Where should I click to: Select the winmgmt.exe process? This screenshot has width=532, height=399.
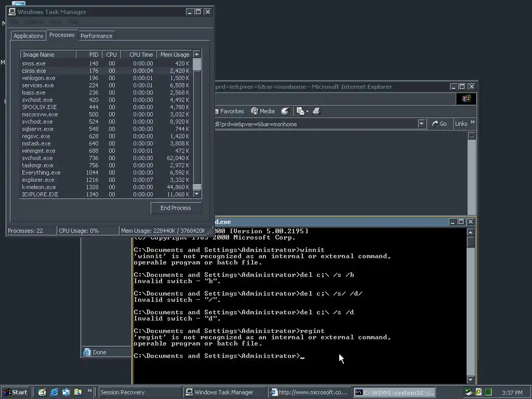click(106, 151)
